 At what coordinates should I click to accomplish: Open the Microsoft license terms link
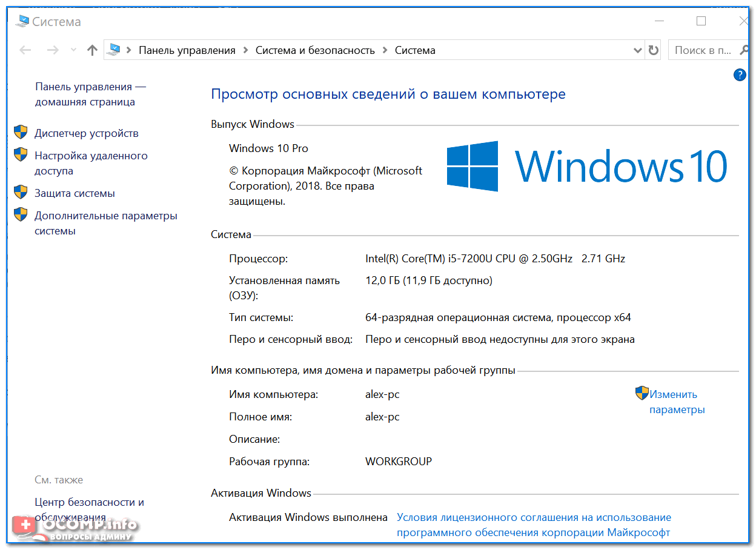[x=534, y=525]
